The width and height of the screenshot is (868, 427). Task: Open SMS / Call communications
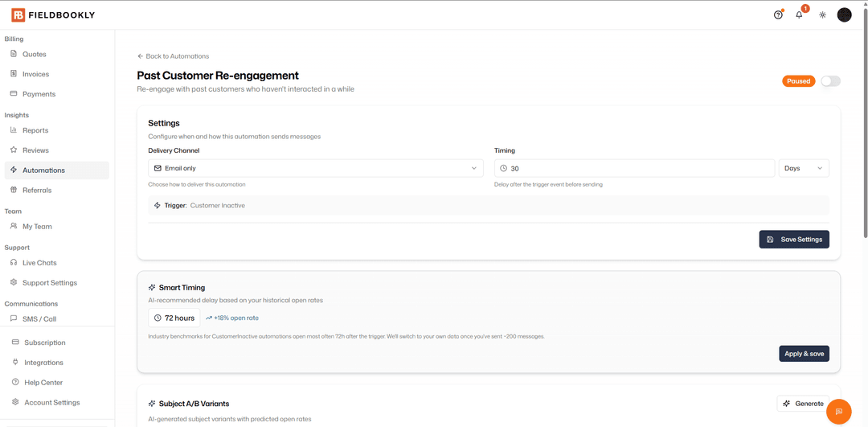coord(56,318)
